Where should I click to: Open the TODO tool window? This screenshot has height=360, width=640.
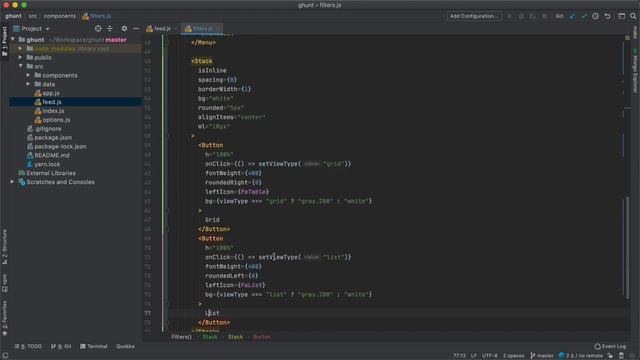click(x=28, y=347)
